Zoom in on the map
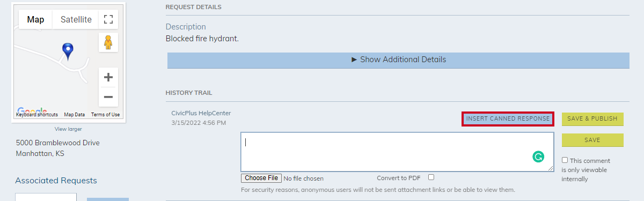This screenshot has height=201, width=644. tap(108, 77)
